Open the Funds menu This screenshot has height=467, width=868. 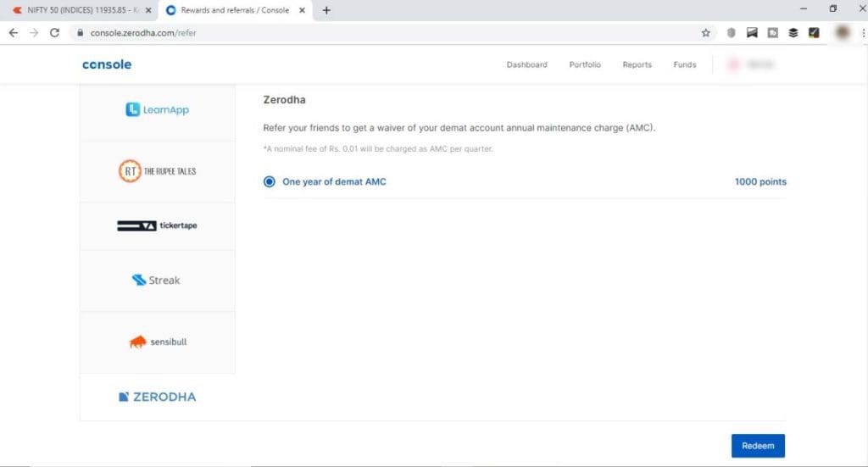tap(685, 64)
